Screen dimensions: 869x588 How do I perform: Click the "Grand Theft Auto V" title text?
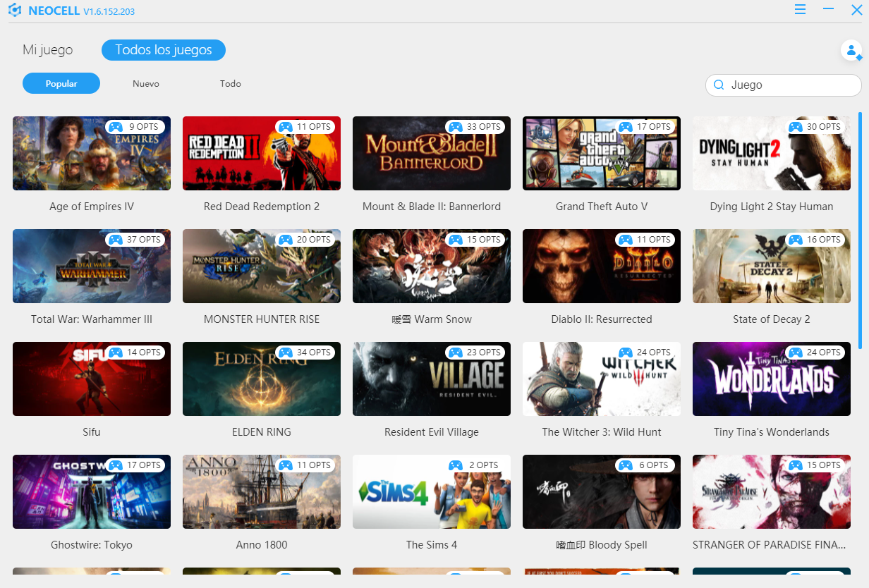602,207
